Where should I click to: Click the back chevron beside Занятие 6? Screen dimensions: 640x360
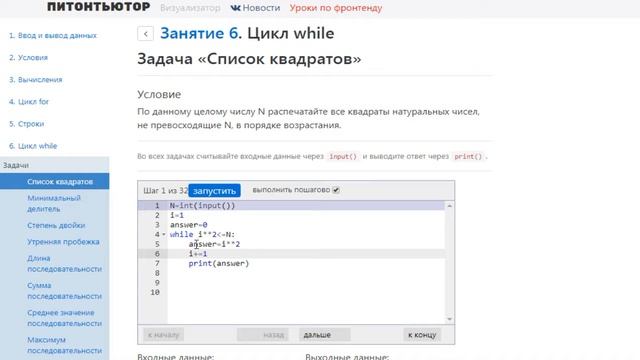click(x=145, y=33)
